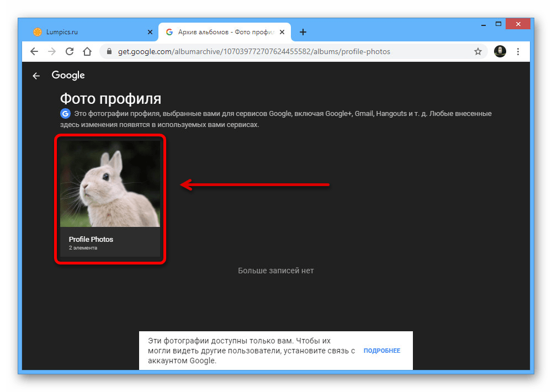552x392 pixels.
Task: Open Chrome's three-dot menu
Action: point(518,51)
